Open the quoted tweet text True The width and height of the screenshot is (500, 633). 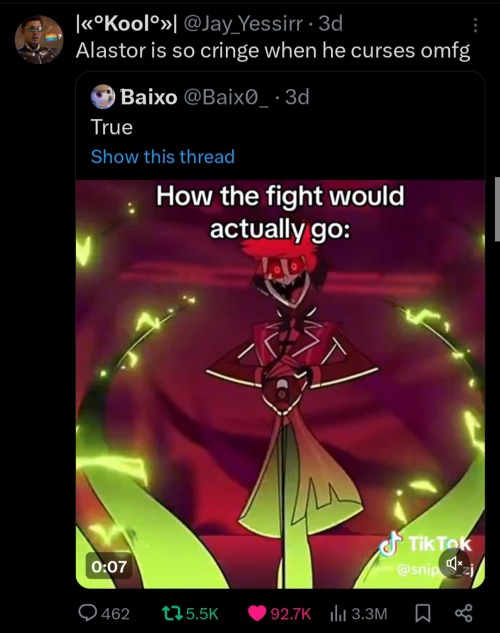pyautogui.click(x=112, y=127)
